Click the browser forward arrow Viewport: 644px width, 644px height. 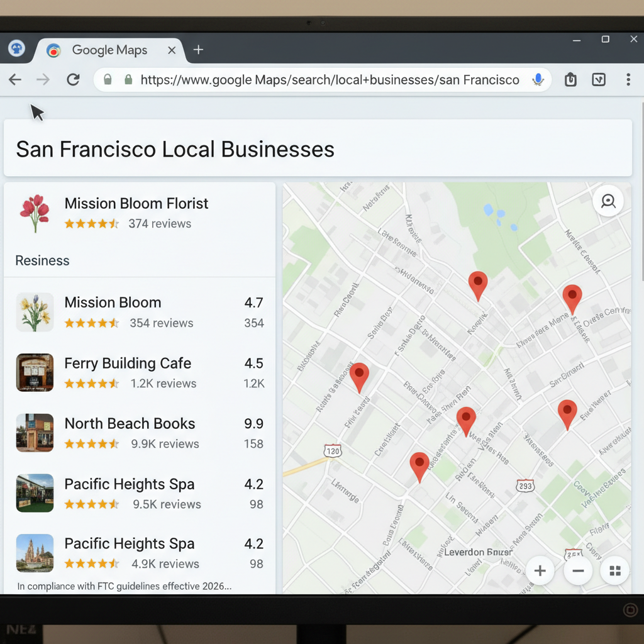(43, 79)
